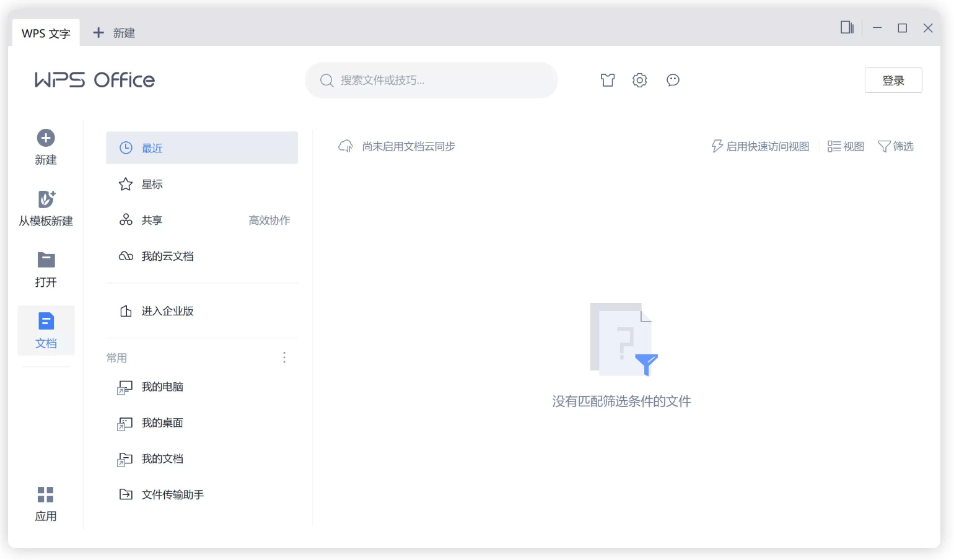Viewport: 954px width, 560px height.
Task: Maximize the WPS window
Action: click(903, 28)
